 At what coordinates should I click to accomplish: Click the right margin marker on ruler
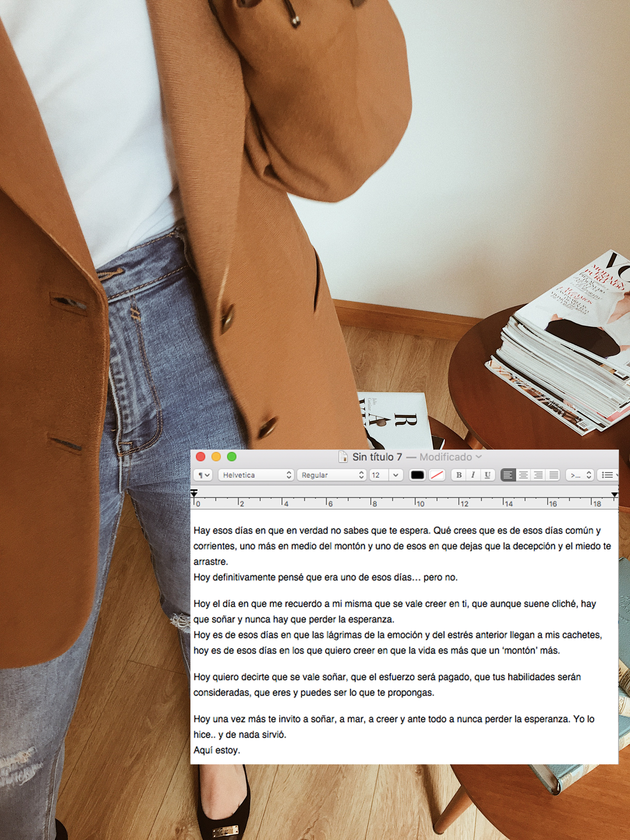pyautogui.click(x=615, y=494)
